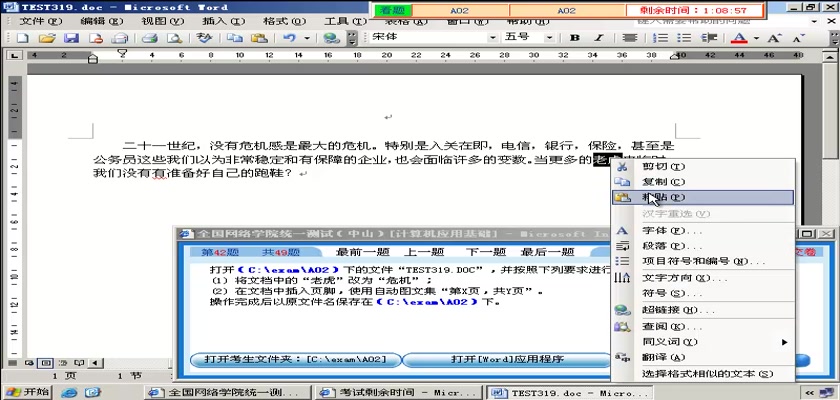Image resolution: width=840 pixels, height=400 pixels.
Task: Click the decrease indent icon
Action: pyautogui.click(x=709, y=38)
